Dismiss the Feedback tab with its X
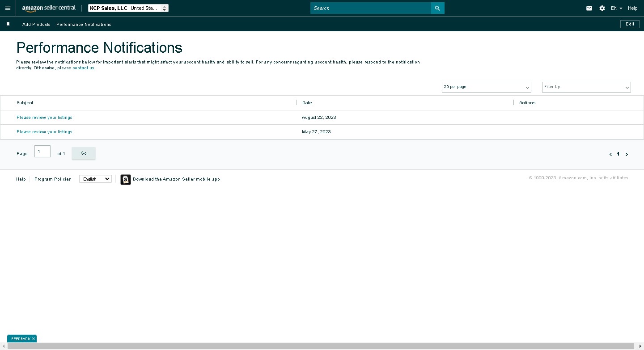This screenshot has width=644, height=350. tap(34, 339)
